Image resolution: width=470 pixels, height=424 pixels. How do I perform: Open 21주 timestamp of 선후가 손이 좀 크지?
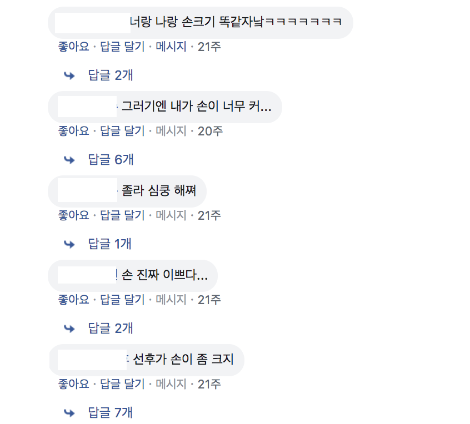click(x=209, y=384)
